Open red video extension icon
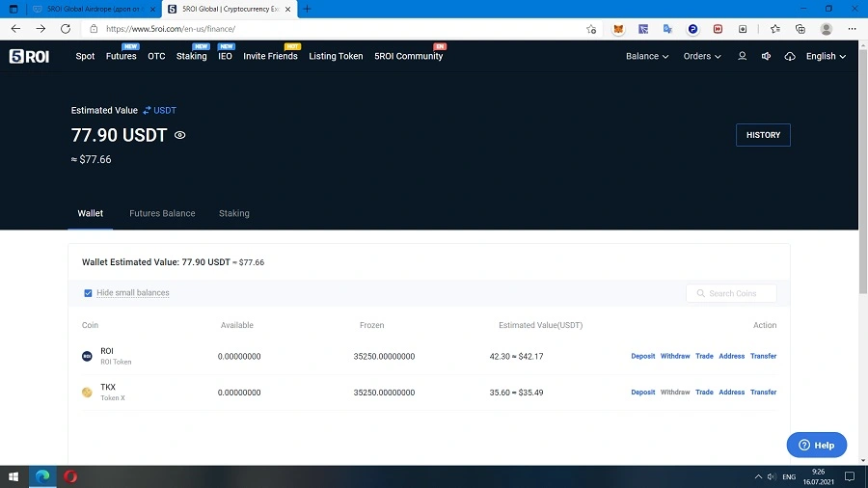The height and width of the screenshot is (488, 868). 718,29
